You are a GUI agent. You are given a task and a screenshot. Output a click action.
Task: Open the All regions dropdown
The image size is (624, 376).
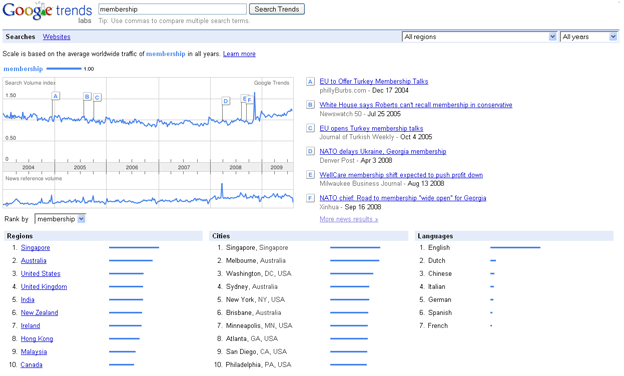(479, 37)
